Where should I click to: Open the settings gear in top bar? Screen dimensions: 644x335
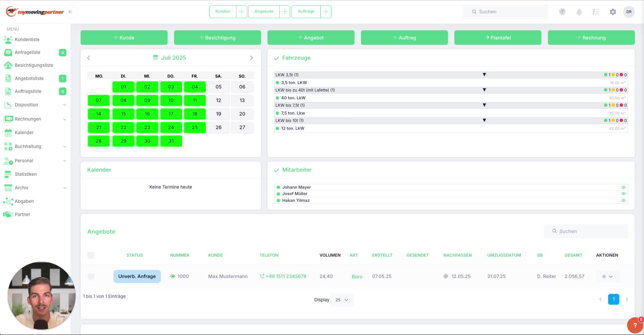(613, 12)
